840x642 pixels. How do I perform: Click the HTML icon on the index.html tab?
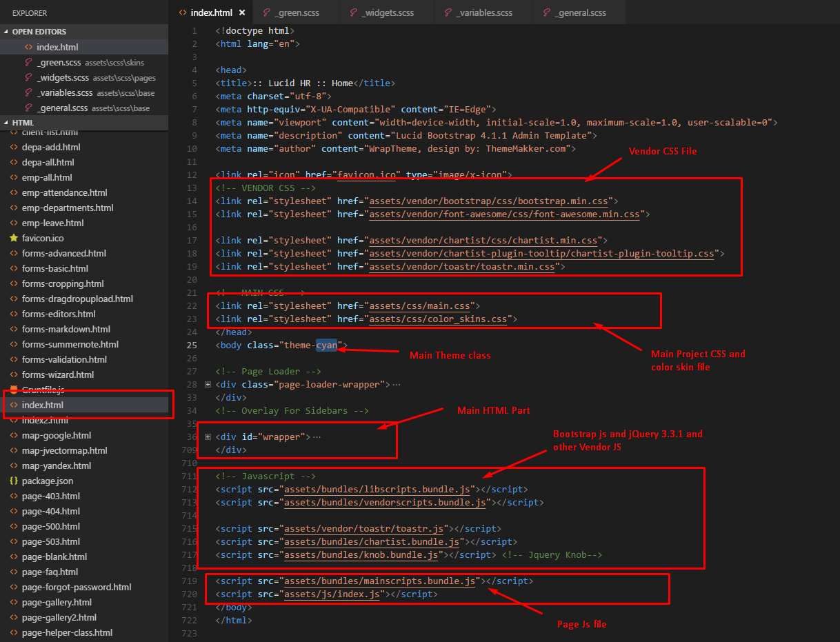tap(183, 12)
